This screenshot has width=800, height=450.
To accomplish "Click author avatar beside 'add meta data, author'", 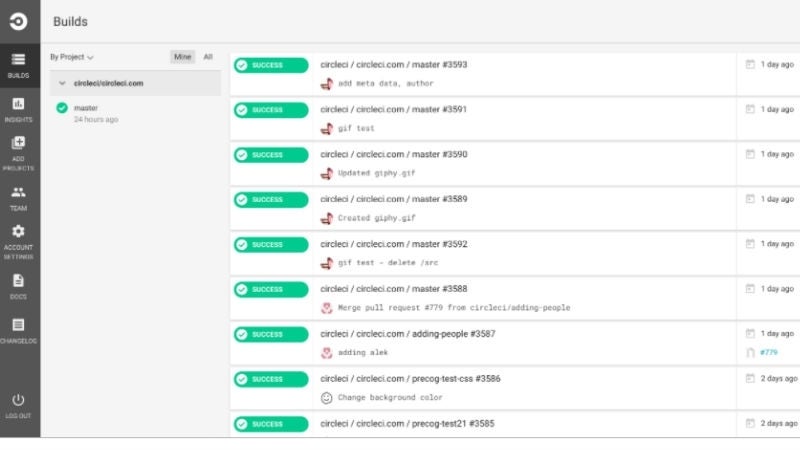I will [327, 84].
